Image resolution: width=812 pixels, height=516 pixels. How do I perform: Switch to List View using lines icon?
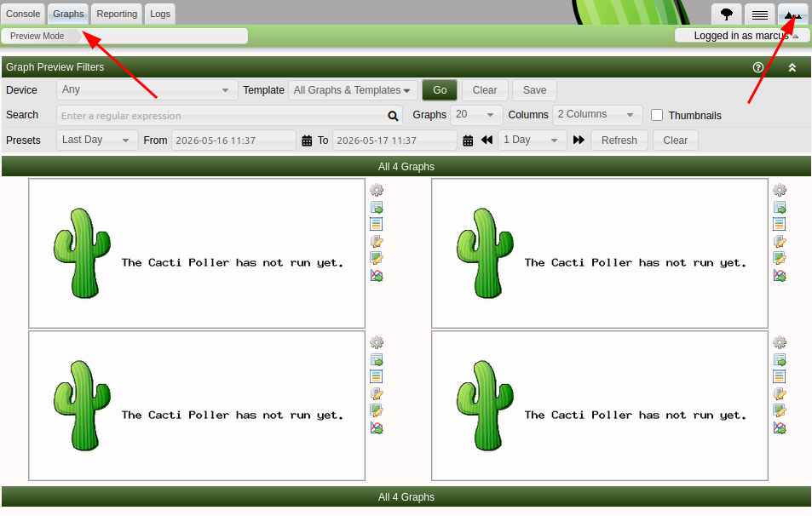point(760,14)
